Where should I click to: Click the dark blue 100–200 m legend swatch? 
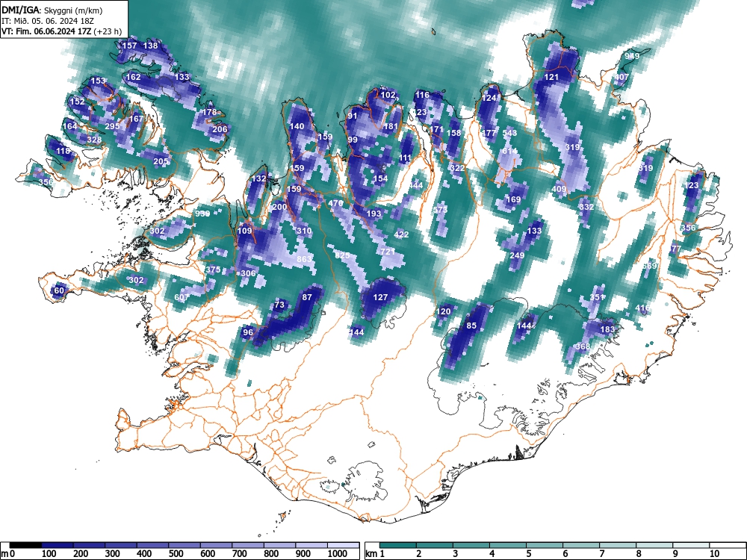pos(58,545)
